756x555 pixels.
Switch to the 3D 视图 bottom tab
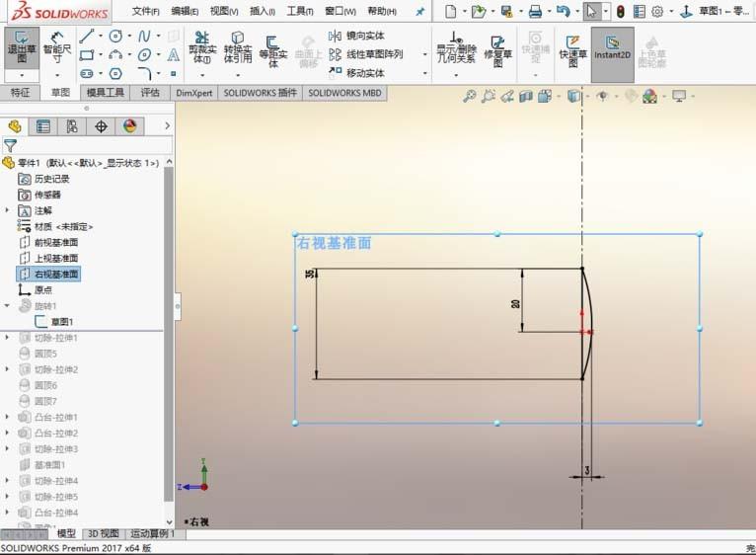pos(104,533)
